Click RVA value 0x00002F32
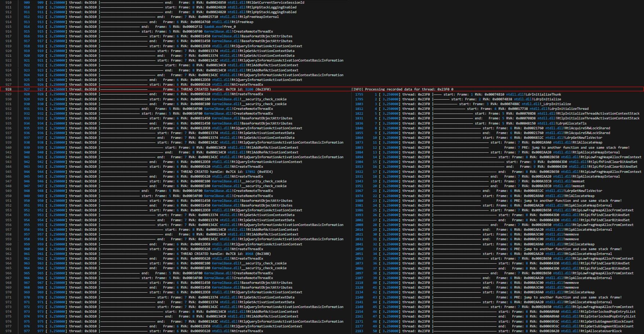This screenshot has width=644, height=334. coord(192,27)
